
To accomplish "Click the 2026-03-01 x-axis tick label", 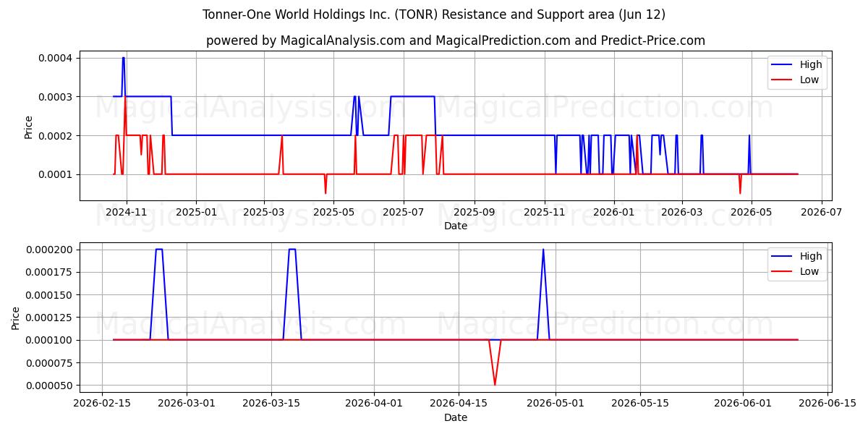I will pyautogui.click(x=187, y=404).
